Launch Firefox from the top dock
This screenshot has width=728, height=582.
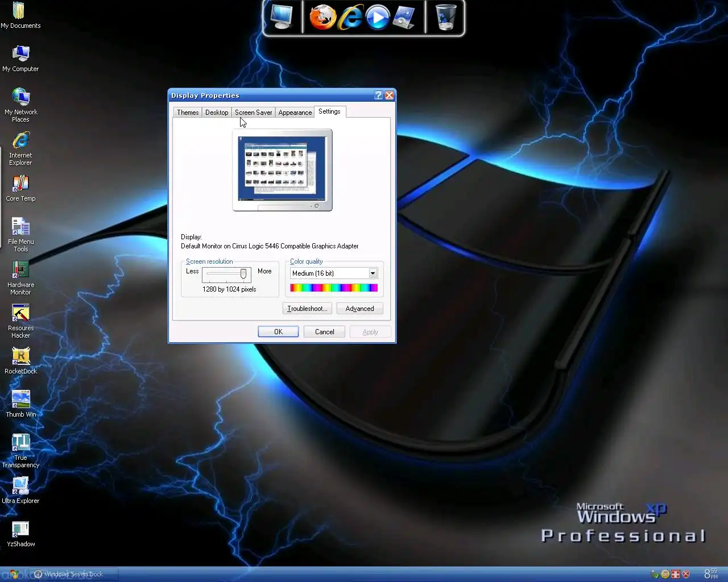pos(322,17)
